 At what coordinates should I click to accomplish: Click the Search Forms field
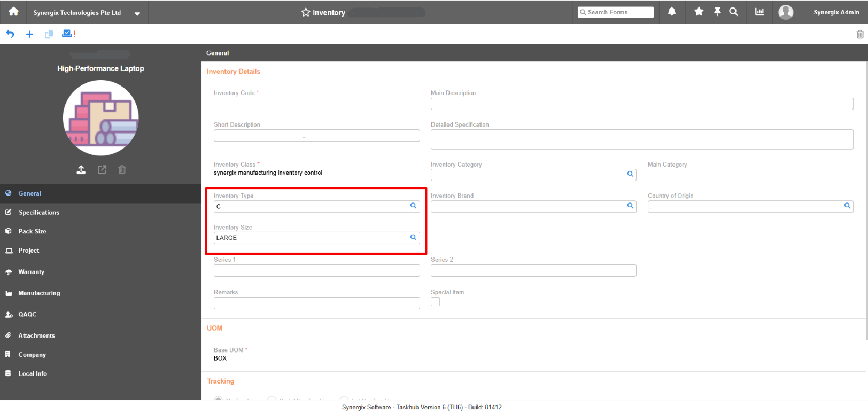(616, 12)
